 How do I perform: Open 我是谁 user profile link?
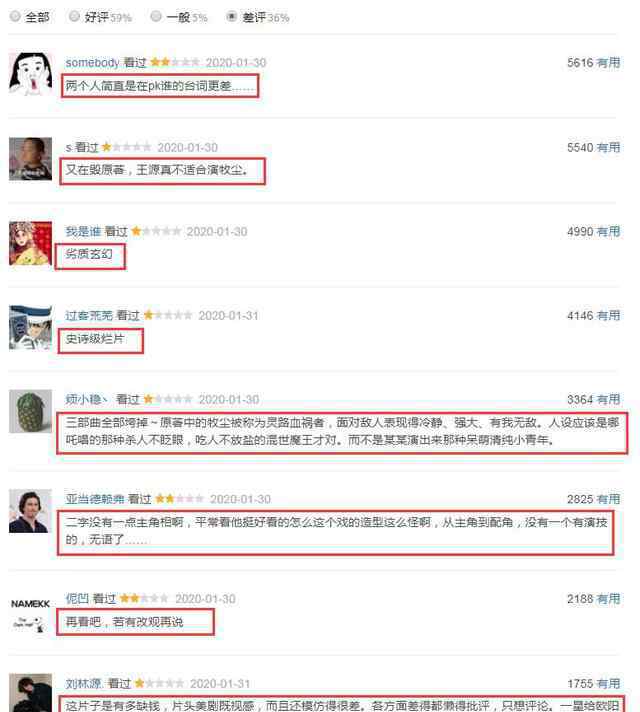click(83, 231)
